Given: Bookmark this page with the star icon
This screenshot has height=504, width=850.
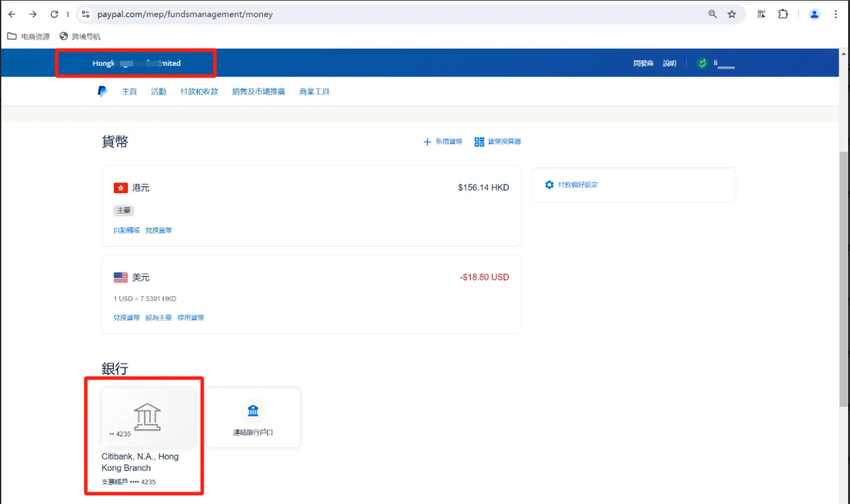Looking at the screenshot, I should tap(732, 14).
